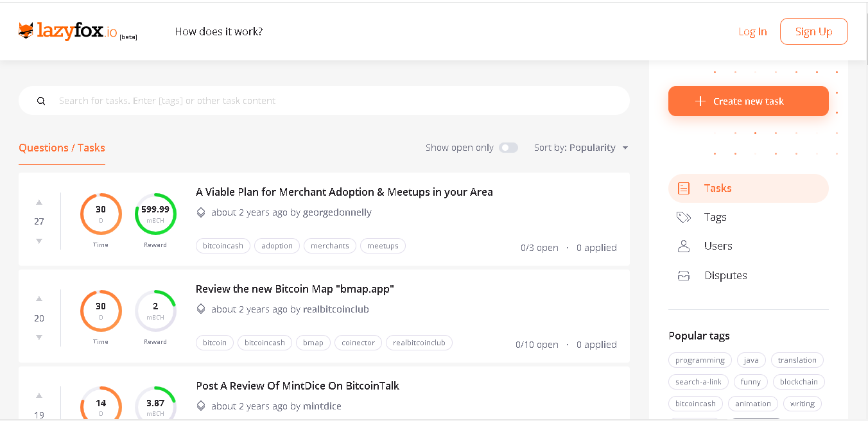Click the 599.99 mBCH reward circle
Image resolution: width=868 pixels, height=421 pixels.
(155, 214)
